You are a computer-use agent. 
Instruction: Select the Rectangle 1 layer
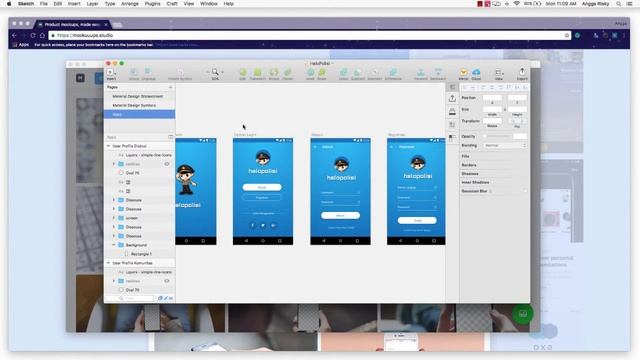click(140, 254)
